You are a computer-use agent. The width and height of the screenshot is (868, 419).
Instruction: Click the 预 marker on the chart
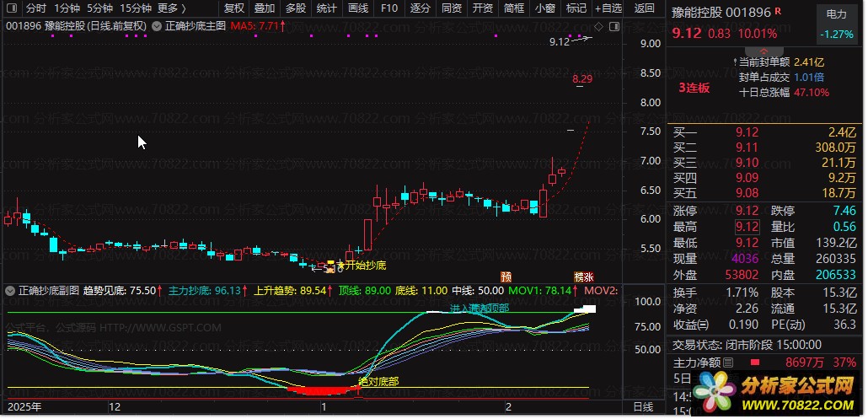coord(506,277)
